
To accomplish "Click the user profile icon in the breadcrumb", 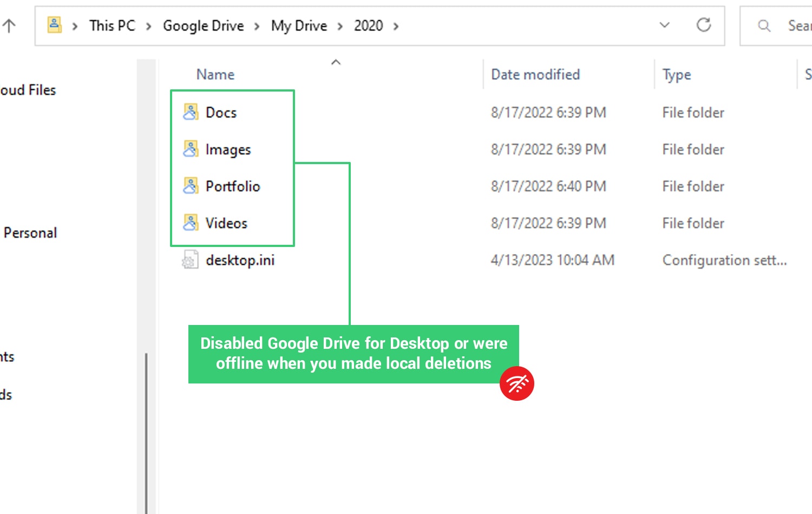I will coord(53,24).
